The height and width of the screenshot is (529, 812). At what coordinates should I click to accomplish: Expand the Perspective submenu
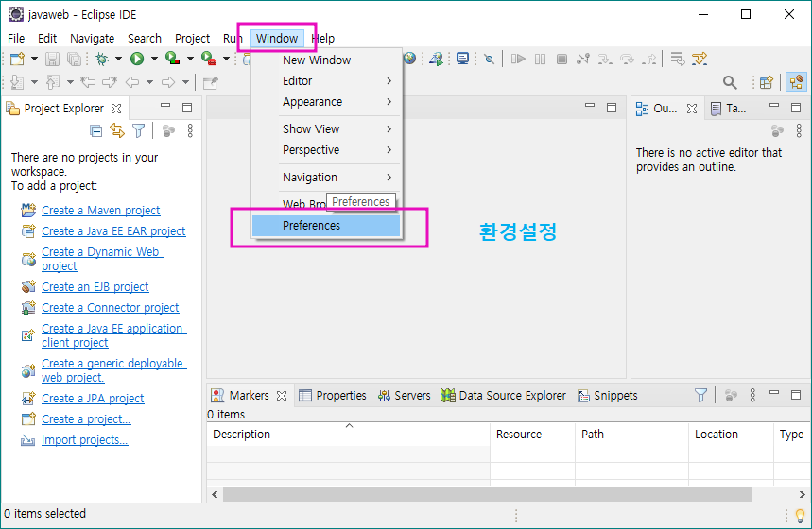point(326,149)
